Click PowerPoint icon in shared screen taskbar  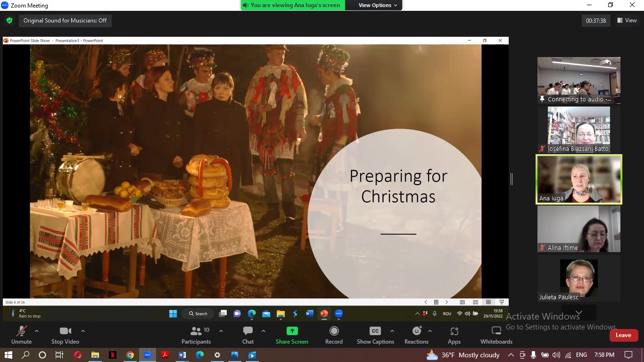324,313
